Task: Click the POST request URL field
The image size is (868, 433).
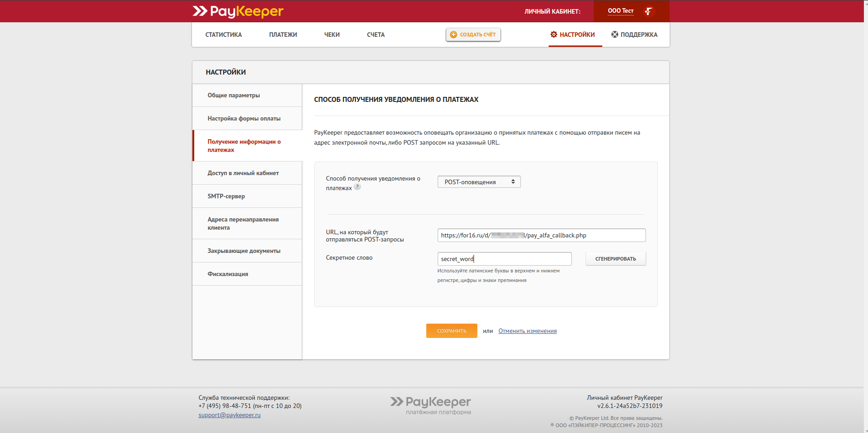Action: (541, 235)
